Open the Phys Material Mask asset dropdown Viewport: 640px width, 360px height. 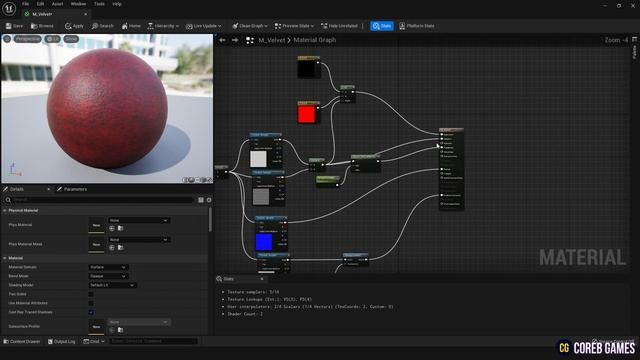(x=139, y=240)
